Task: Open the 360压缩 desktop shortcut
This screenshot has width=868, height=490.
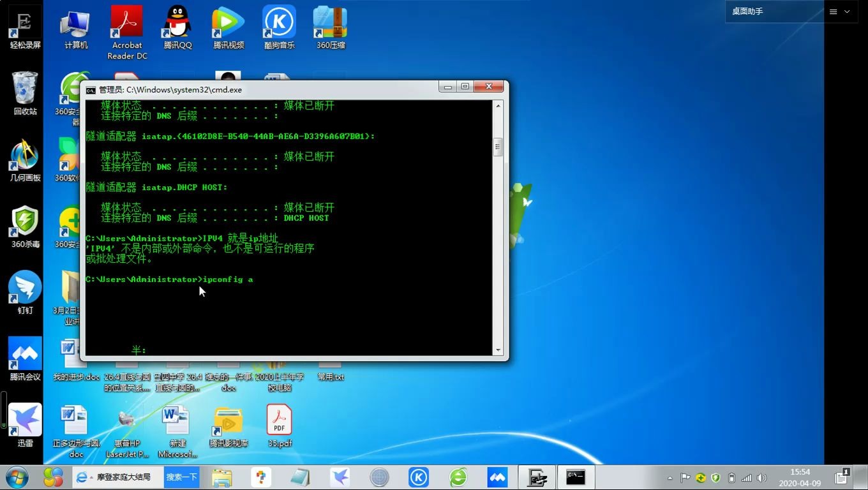Action: (331, 29)
